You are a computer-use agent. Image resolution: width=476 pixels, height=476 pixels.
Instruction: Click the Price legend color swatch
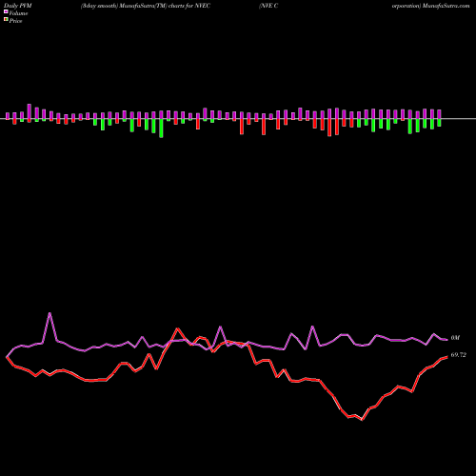(x=6, y=20)
